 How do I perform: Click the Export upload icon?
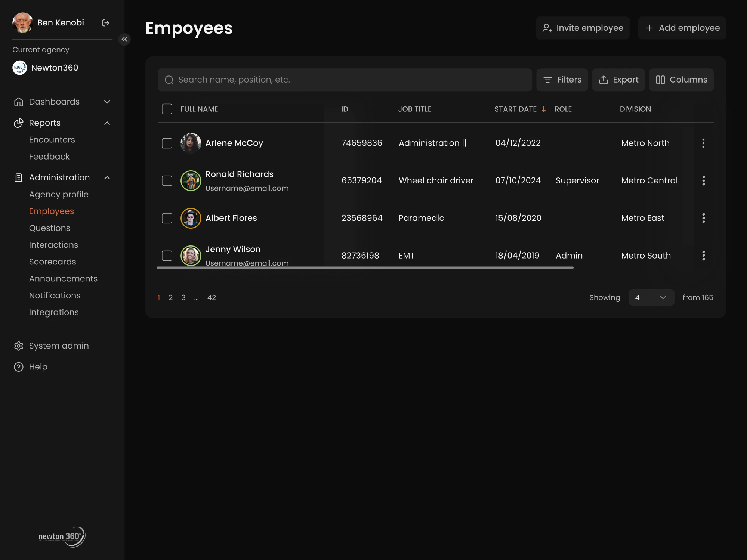tap(604, 80)
